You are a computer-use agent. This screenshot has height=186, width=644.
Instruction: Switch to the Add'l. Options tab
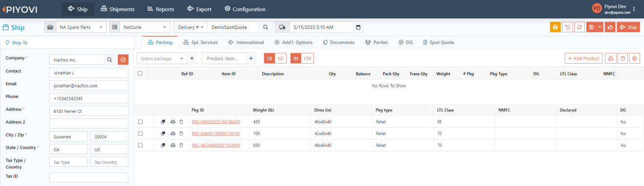[293, 42]
